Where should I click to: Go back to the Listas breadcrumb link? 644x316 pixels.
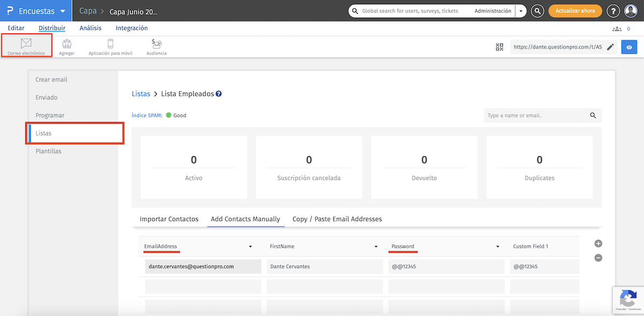(x=141, y=94)
